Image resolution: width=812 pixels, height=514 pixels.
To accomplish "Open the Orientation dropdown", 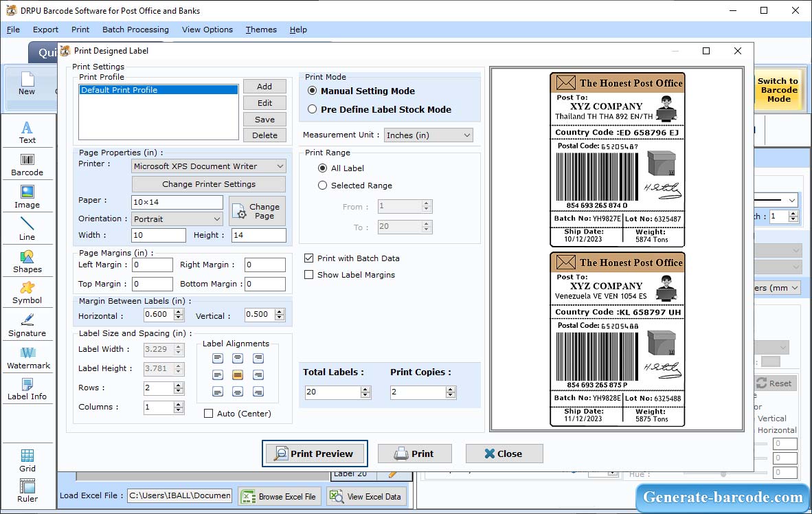I will coord(177,219).
